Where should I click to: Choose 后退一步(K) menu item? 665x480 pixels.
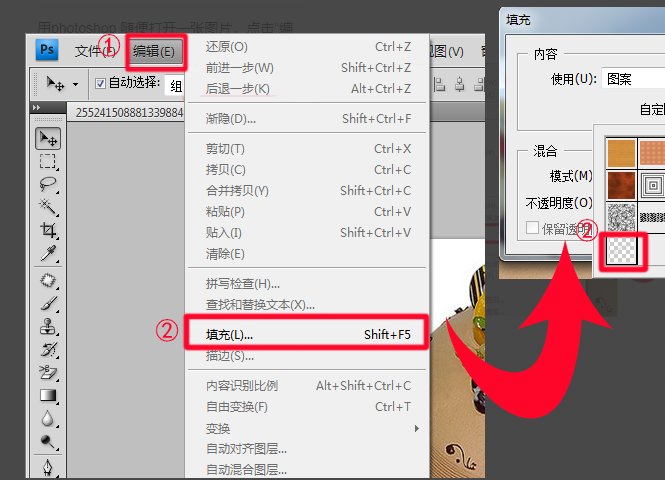click(x=308, y=89)
